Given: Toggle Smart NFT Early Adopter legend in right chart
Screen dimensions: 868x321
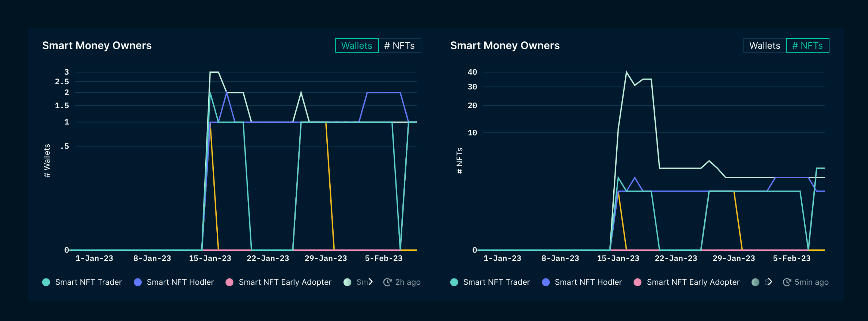Looking at the screenshot, I should click(x=687, y=282).
